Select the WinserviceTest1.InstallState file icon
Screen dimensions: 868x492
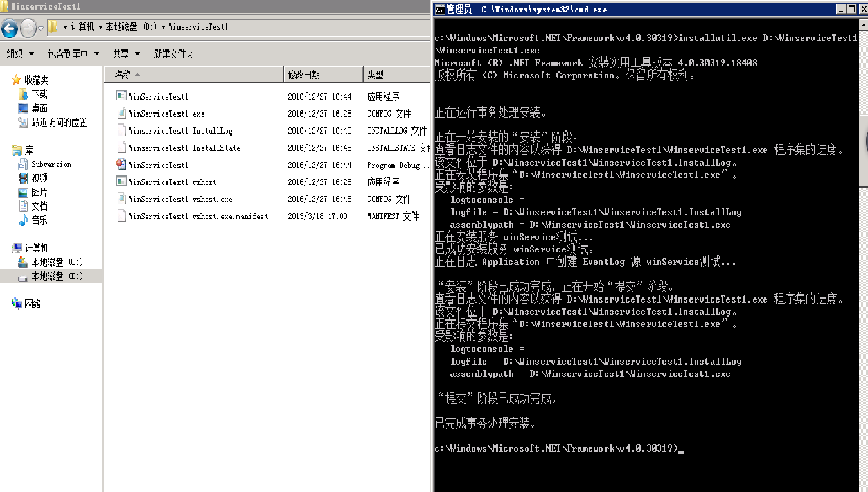coord(121,147)
